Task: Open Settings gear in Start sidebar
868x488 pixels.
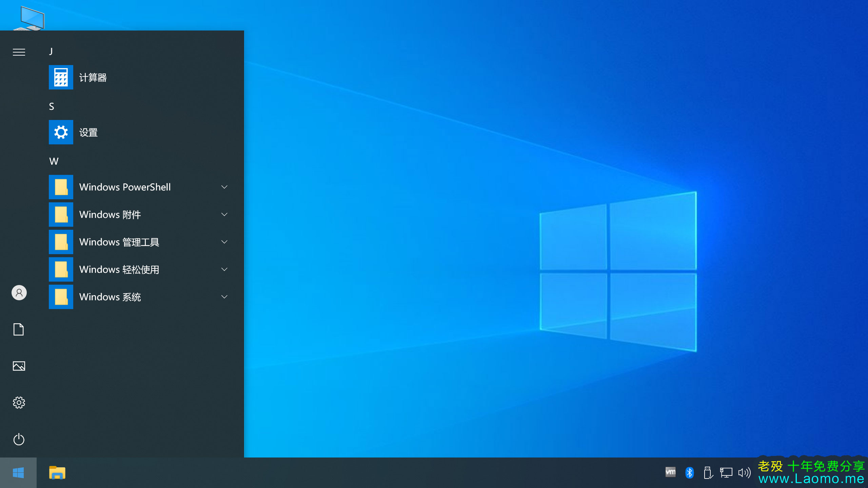Action: pos(19,403)
